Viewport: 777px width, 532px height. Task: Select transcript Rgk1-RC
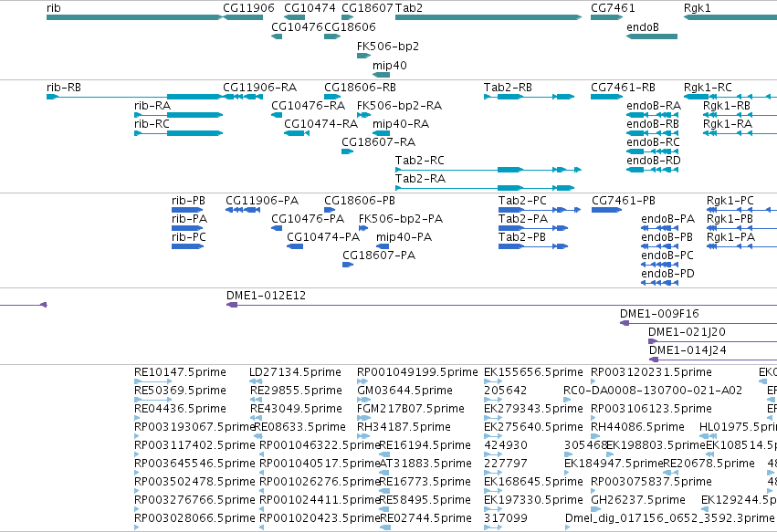click(x=708, y=88)
